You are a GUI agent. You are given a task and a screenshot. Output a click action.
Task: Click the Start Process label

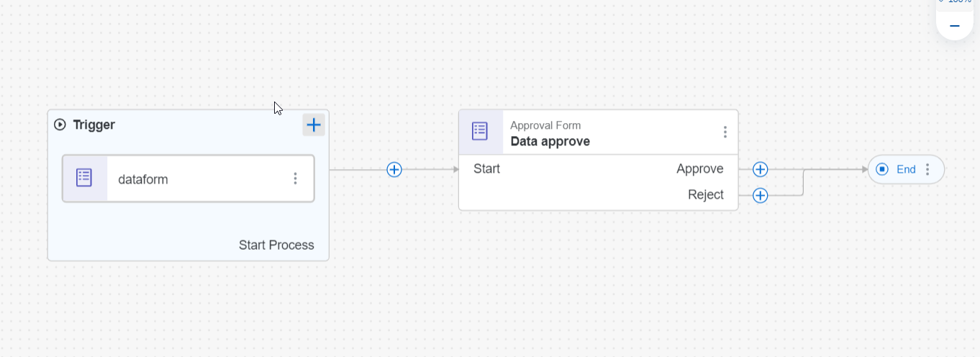click(276, 245)
